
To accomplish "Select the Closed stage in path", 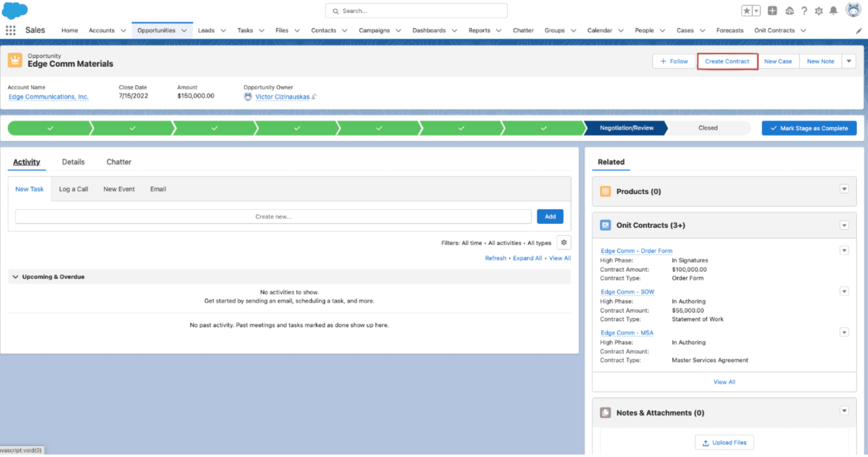I will point(708,128).
